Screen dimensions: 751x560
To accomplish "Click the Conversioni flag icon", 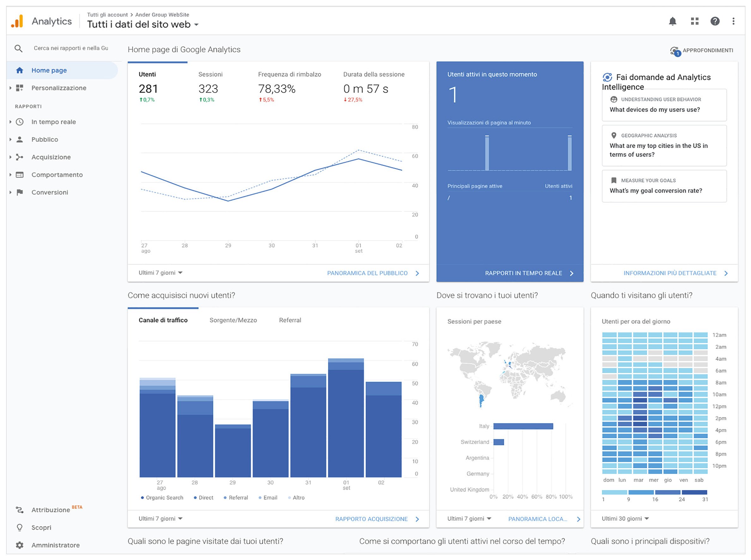I will (20, 192).
